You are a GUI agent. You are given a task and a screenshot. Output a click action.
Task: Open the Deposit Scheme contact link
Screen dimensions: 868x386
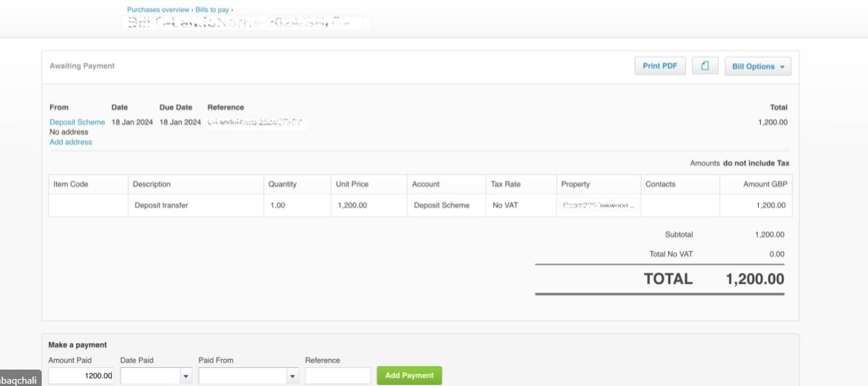(77, 122)
